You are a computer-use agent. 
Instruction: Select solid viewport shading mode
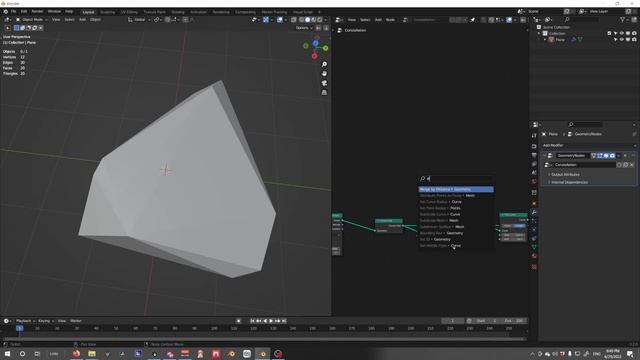pos(307,20)
